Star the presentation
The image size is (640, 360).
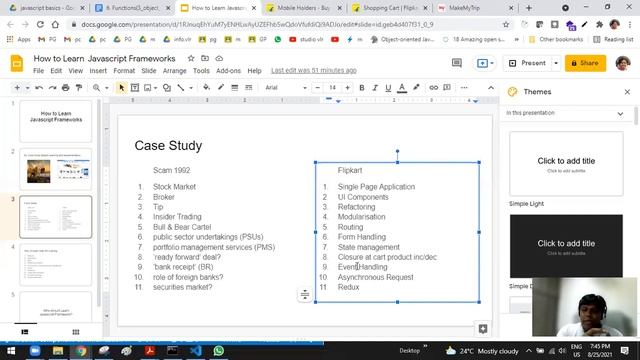[191, 58]
